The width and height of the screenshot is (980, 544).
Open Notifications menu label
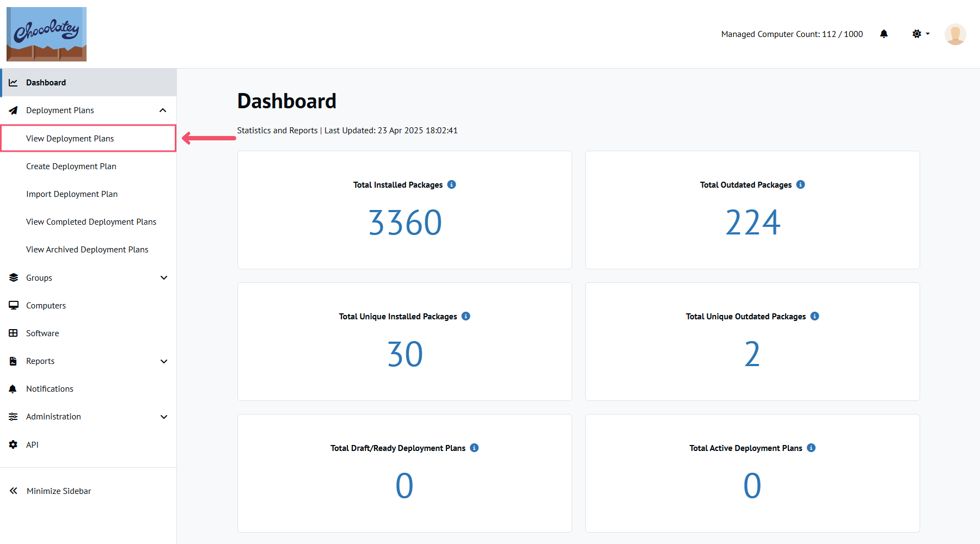pyautogui.click(x=50, y=389)
